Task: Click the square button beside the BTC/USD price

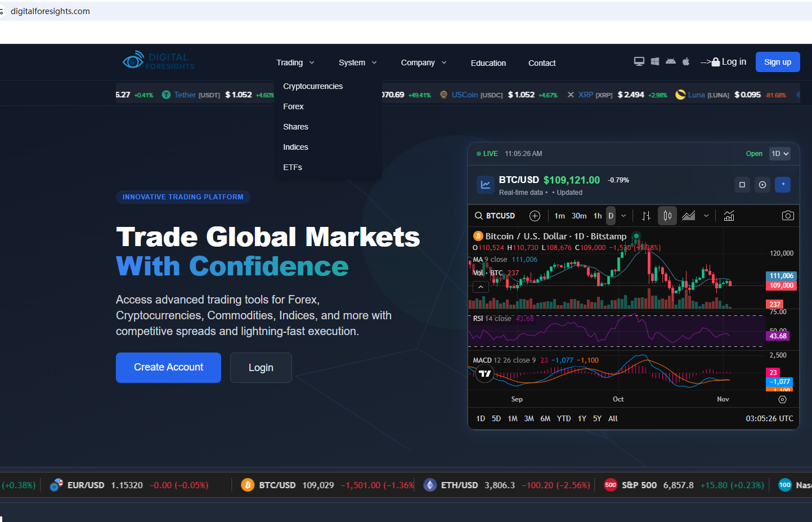Action: 742,185
